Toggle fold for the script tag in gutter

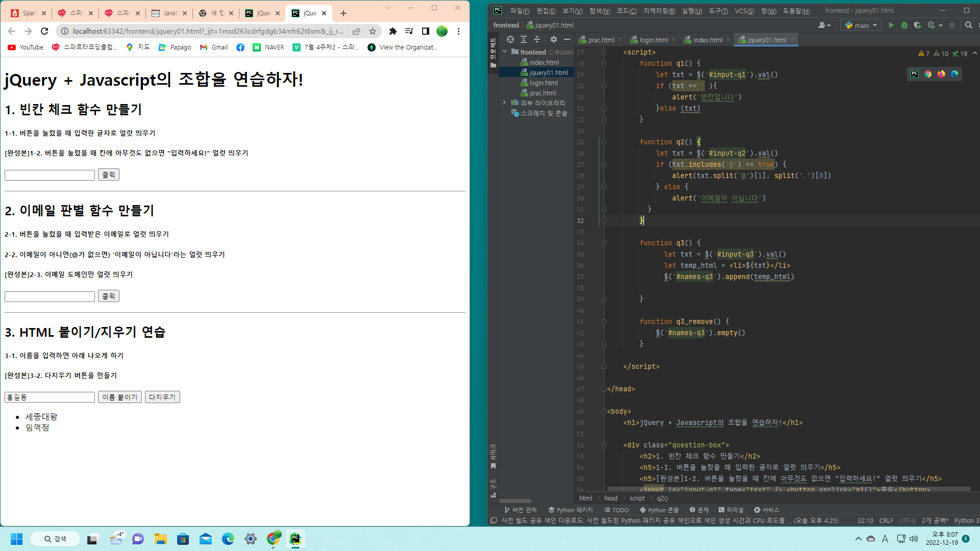[x=604, y=52]
